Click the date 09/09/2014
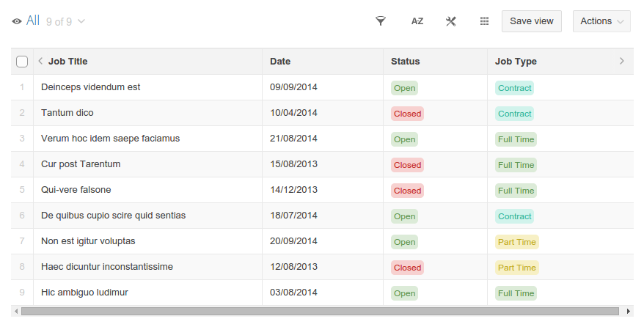 293,87
